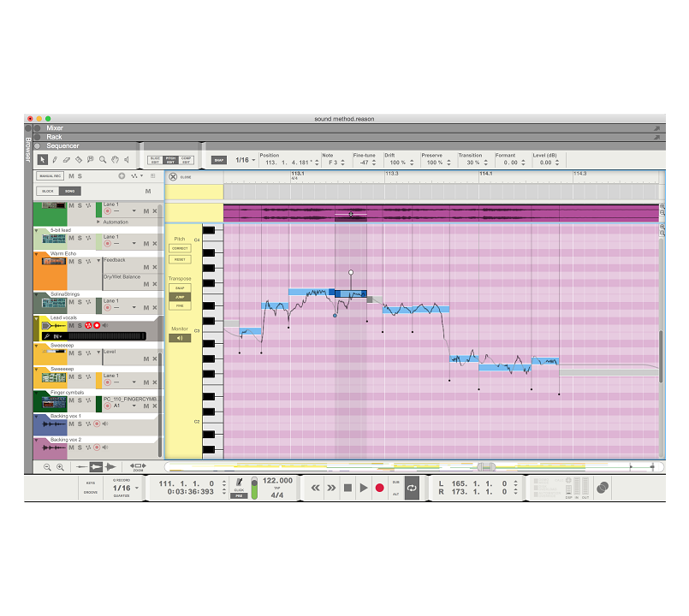Click the click level green slider
The width and height of the screenshot is (689, 616).
[x=254, y=488]
